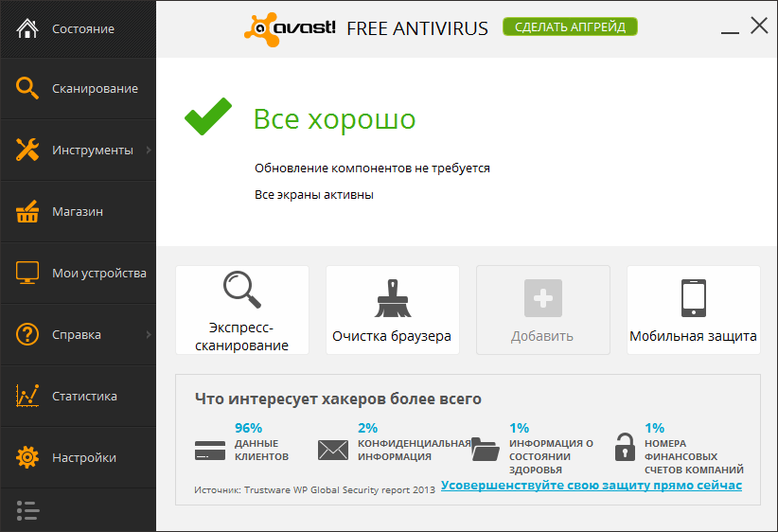
Task: Click the avast! logo in header
Action: 290,29
